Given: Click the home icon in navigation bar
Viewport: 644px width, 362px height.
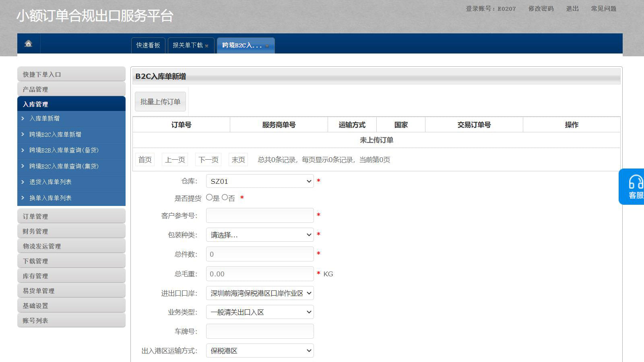Looking at the screenshot, I should [x=28, y=43].
